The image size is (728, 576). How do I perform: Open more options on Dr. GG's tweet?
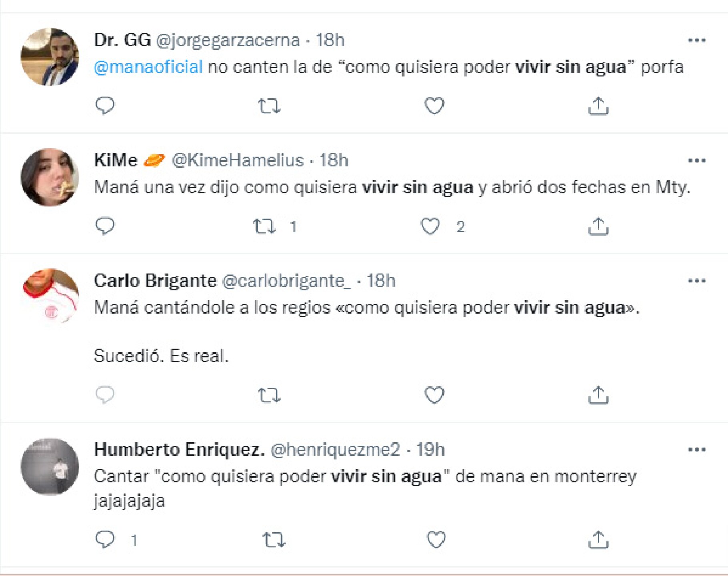(696, 40)
